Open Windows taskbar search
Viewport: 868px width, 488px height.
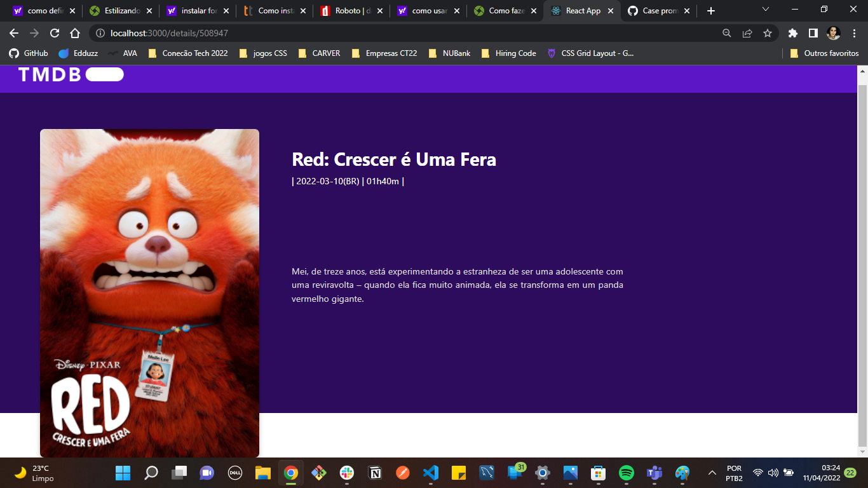(x=151, y=473)
